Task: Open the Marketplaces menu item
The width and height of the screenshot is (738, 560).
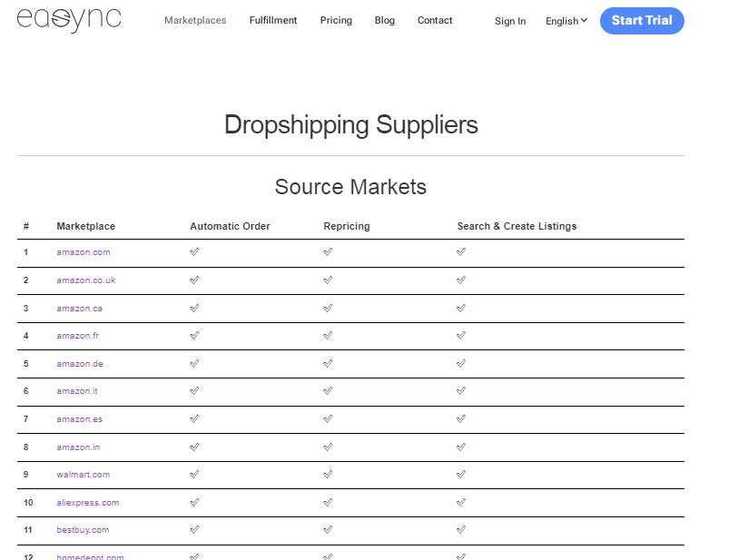Action: click(x=195, y=20)
